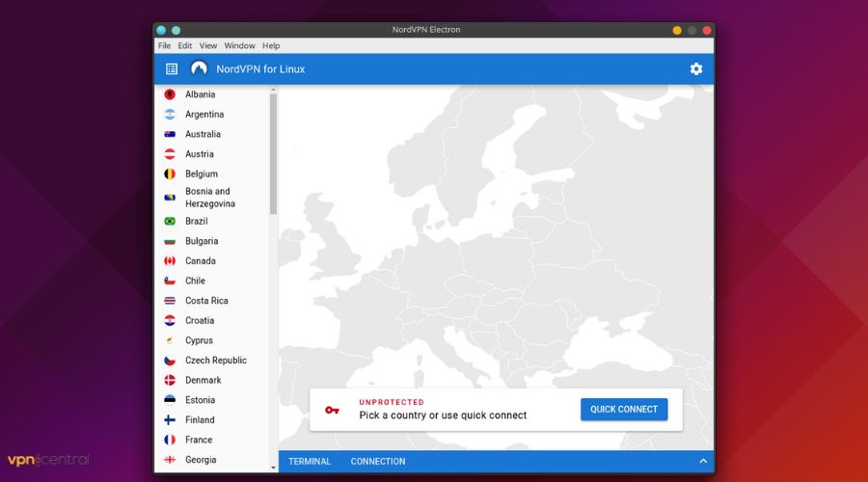The height and width of the screenshot is (482, 868).
Task: Click the Albania flag icon
Action: pos(170,94)
